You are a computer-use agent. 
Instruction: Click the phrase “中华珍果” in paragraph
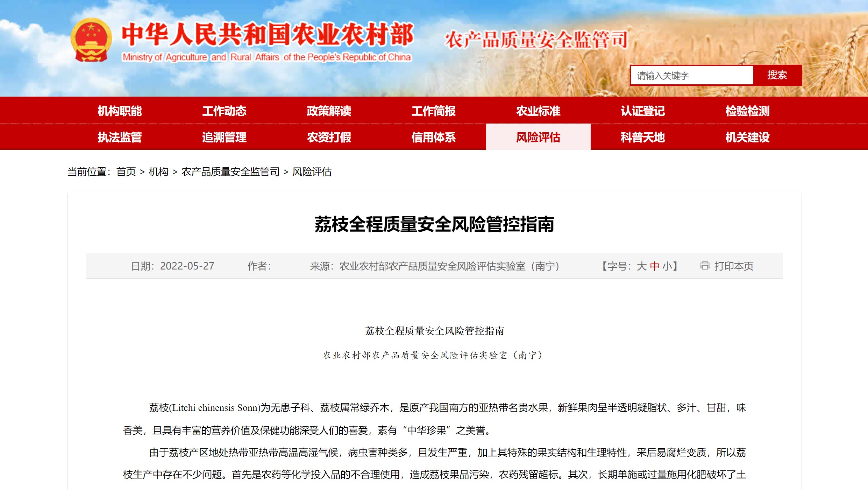pos(427,430)
